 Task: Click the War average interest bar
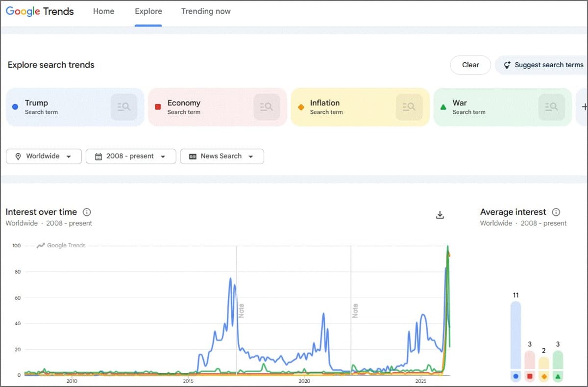tap(558, 360)
